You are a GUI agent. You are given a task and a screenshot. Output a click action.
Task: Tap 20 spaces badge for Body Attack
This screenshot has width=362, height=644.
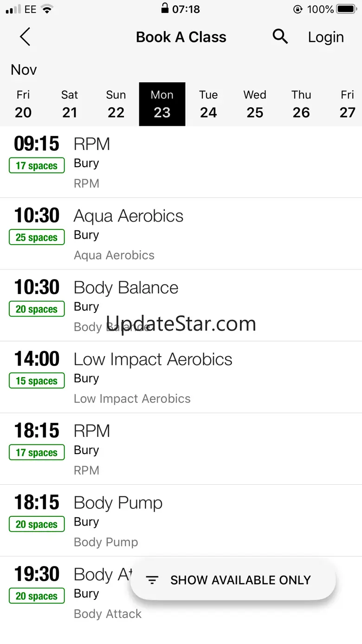point(37,596)
